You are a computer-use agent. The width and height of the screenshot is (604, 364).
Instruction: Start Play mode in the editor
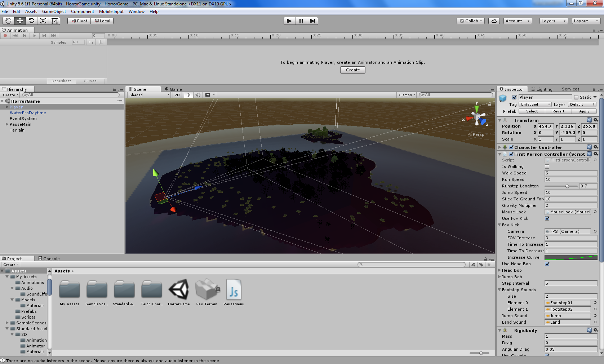(x=289, y=21)
